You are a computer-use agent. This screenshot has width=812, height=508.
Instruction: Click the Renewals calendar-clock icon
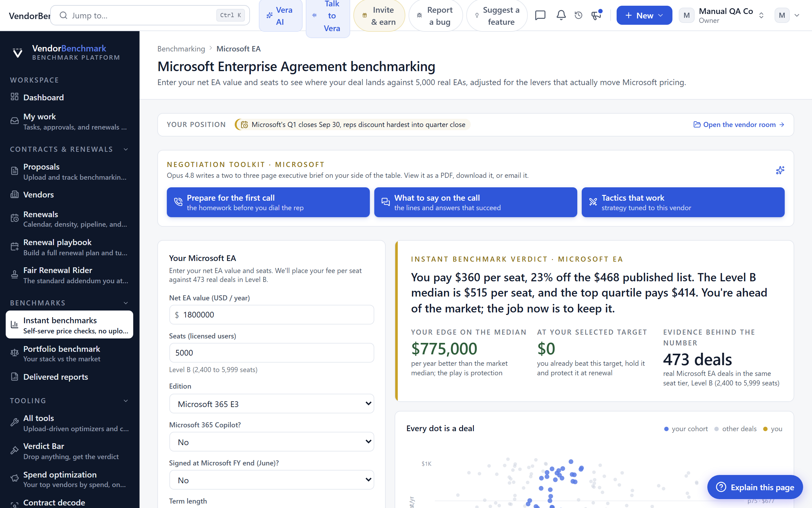pos(14,218)
